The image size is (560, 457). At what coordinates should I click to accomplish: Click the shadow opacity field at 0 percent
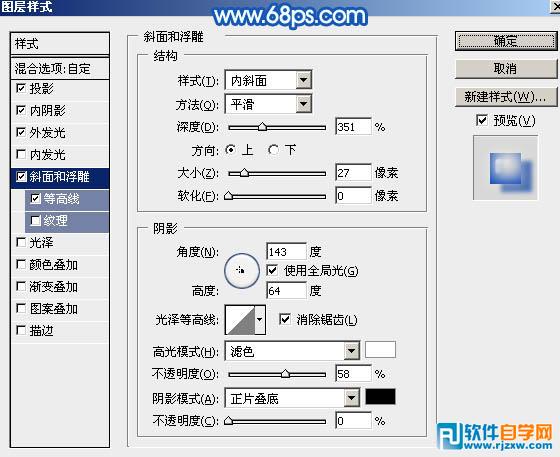pyautogui.click(x=353, y=421)
